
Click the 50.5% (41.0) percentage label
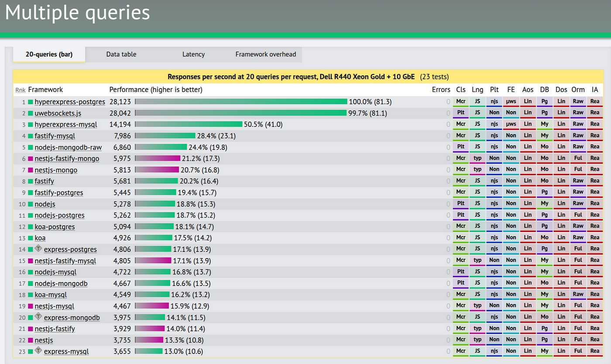pos(263,124)
